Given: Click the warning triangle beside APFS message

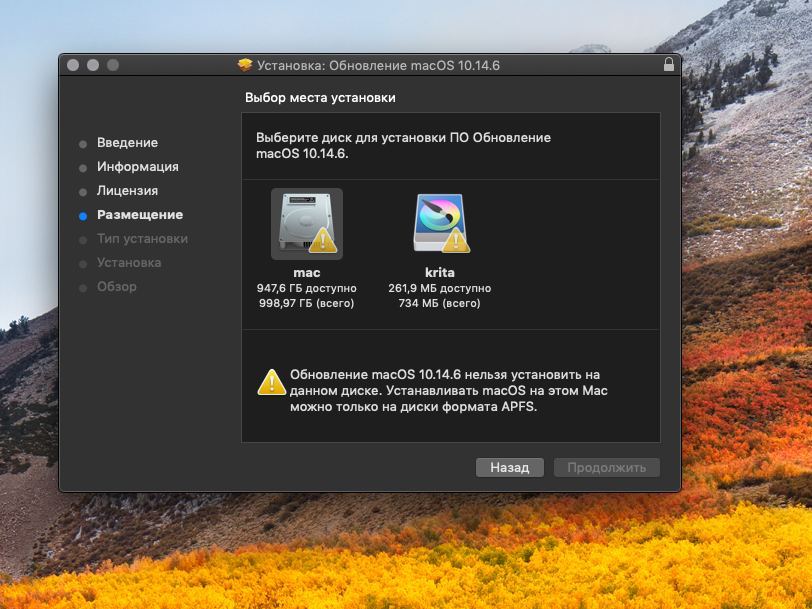Looking at the screenshot, I should (x=271, y=383).
